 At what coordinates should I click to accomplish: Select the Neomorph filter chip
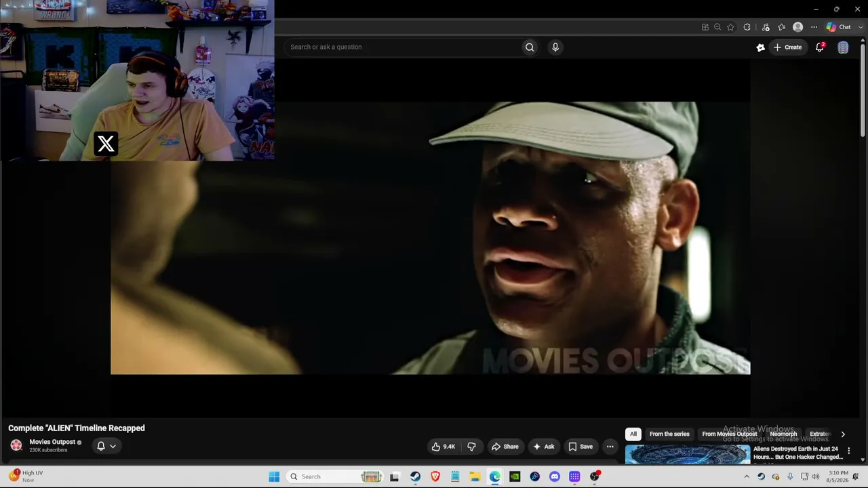[783, 434]
